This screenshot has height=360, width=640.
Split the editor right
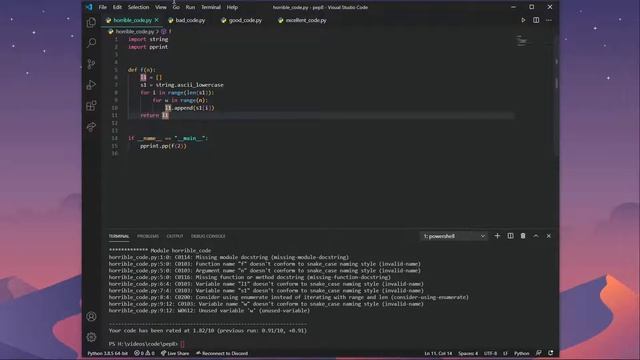(x=536, y=20)
